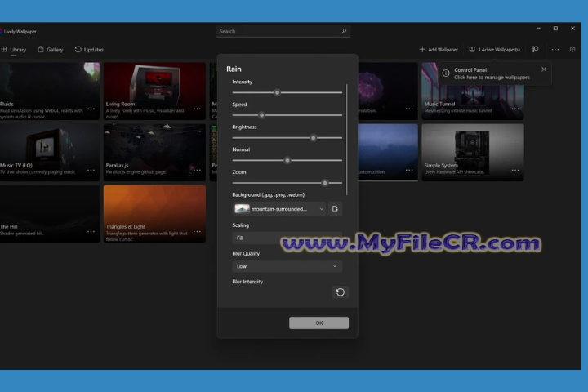Open the Scaling Fill dropdown
Screen dimensions: 588x392
pos(287,238)
